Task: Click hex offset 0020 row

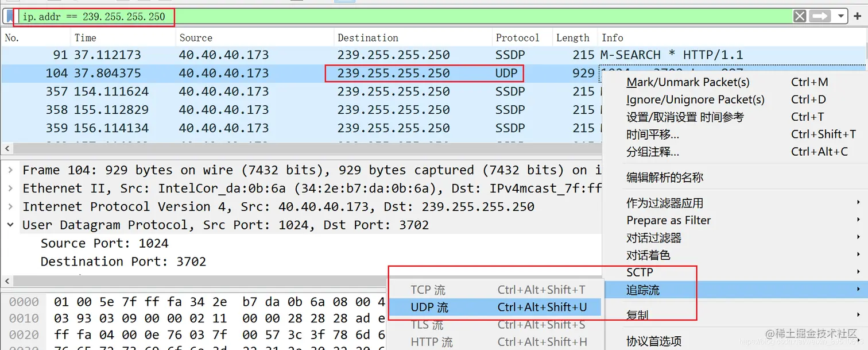Action: pos(194,334)
